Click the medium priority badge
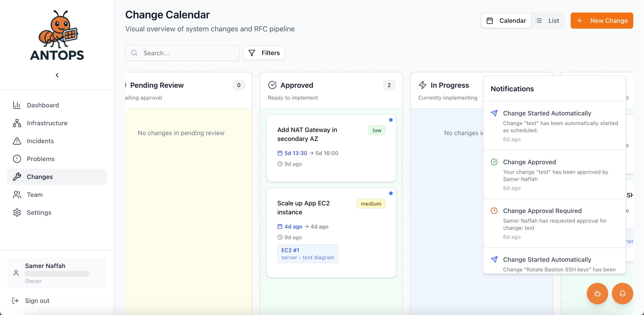Screen dimensions: 644x315 click(371, 204)
